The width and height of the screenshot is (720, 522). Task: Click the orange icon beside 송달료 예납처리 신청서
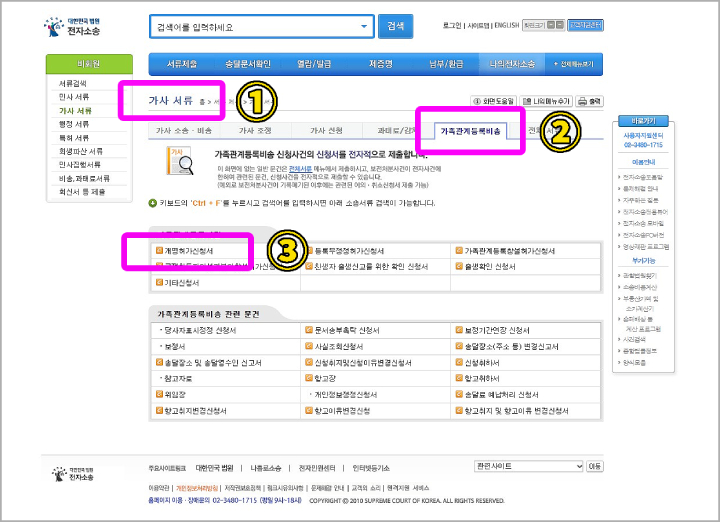459,394
